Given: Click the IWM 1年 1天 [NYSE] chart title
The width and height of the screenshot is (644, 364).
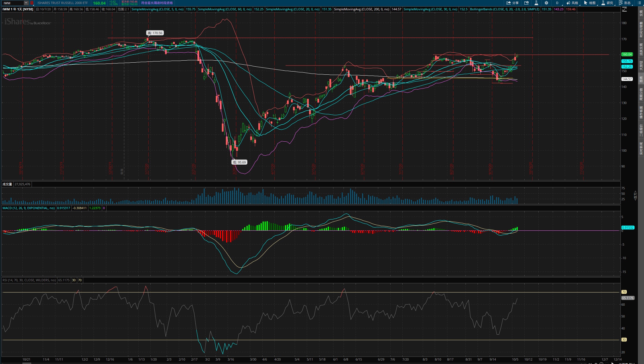Looking at the screenshot, I should pos(18,9).
